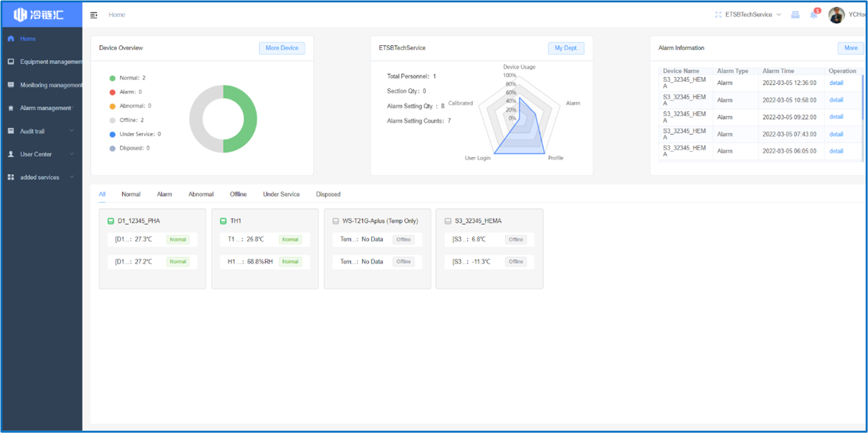Switch to the Offline device tab

pyautogui.click(x=238, y=194)
